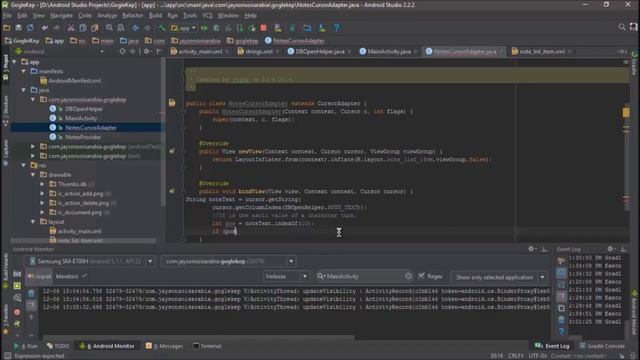Screen dimensions: 640x360
Task: Select MainActivity in the project tree
Action: (x=81, y=118)
